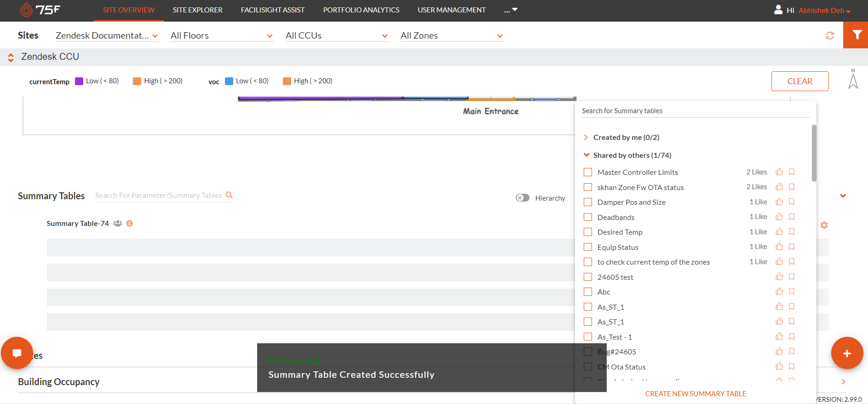The width and height of the screenshot is (868, 404).
Task: Tick the Deadbands checkbox
Action: pos(588,217)
